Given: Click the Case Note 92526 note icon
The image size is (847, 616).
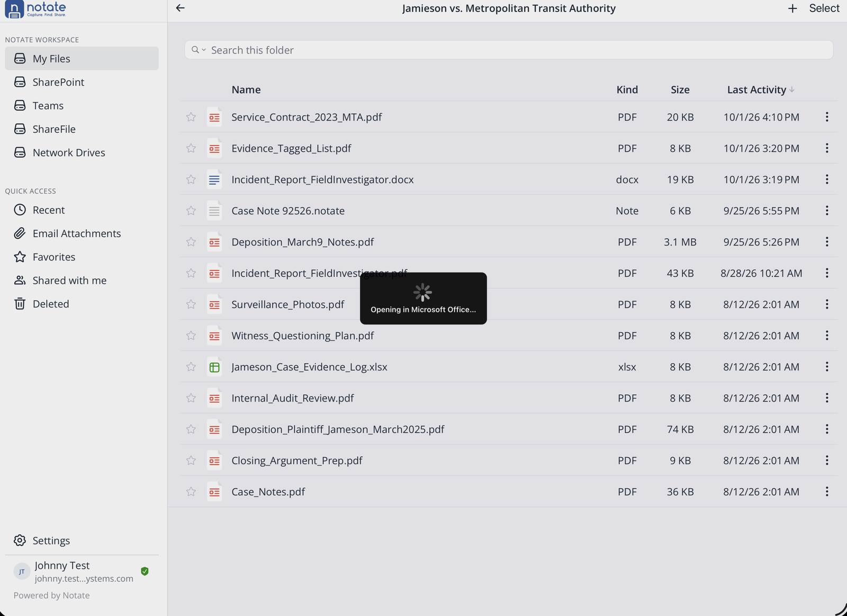Looking at the screenshot, I should (x=214, y=211).
